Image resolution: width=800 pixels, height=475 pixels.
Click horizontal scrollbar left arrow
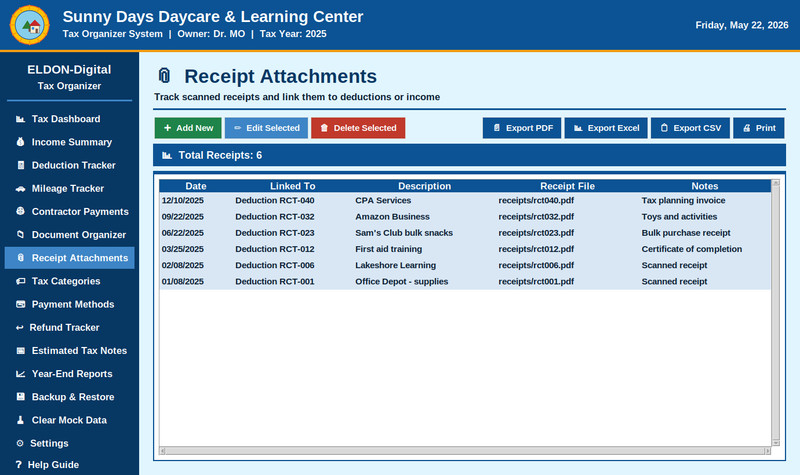162,451
